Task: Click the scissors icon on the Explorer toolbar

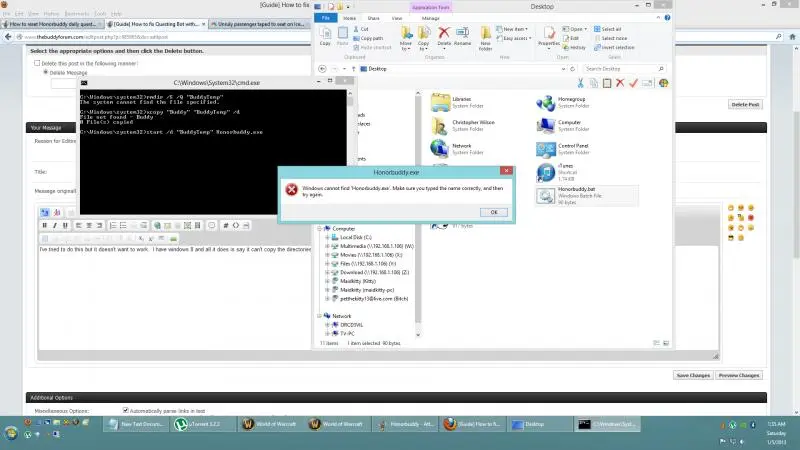Action: [x=581, y=83]
